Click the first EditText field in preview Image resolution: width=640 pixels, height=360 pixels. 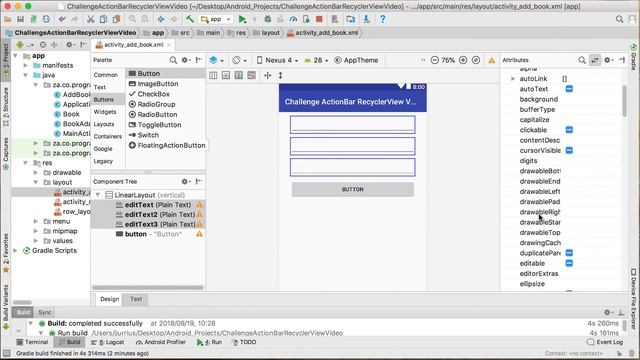(x=353, y=124)
